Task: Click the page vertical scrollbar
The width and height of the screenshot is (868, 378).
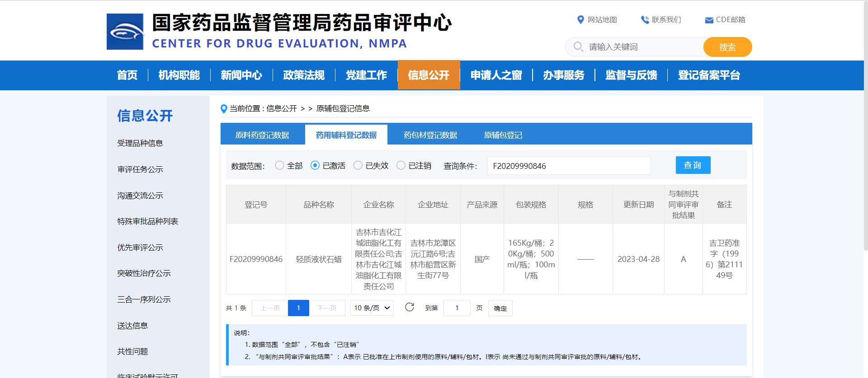Action: coord(865,126)
